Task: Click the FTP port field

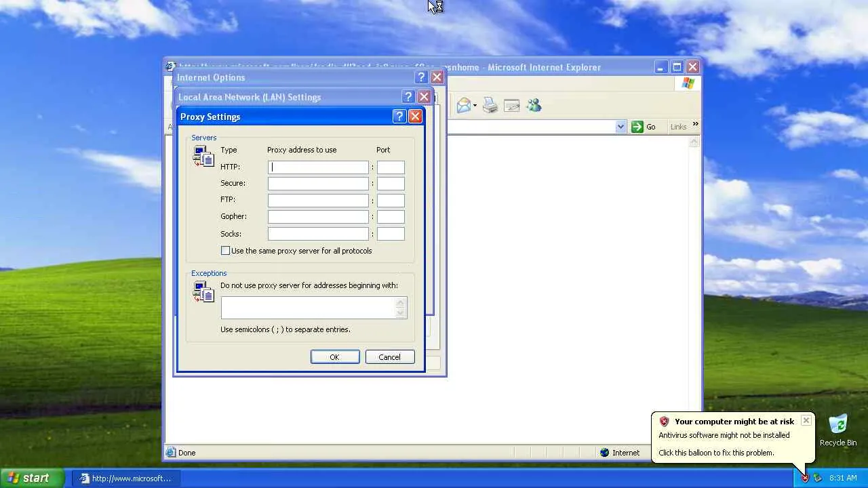Action: coord(391,200)
